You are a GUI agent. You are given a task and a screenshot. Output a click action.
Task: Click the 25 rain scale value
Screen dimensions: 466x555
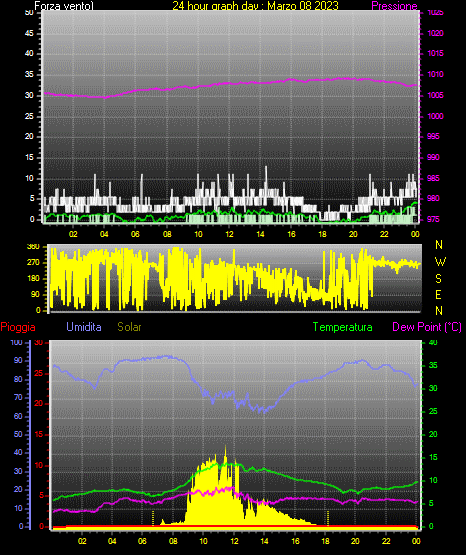click(39, 373)
